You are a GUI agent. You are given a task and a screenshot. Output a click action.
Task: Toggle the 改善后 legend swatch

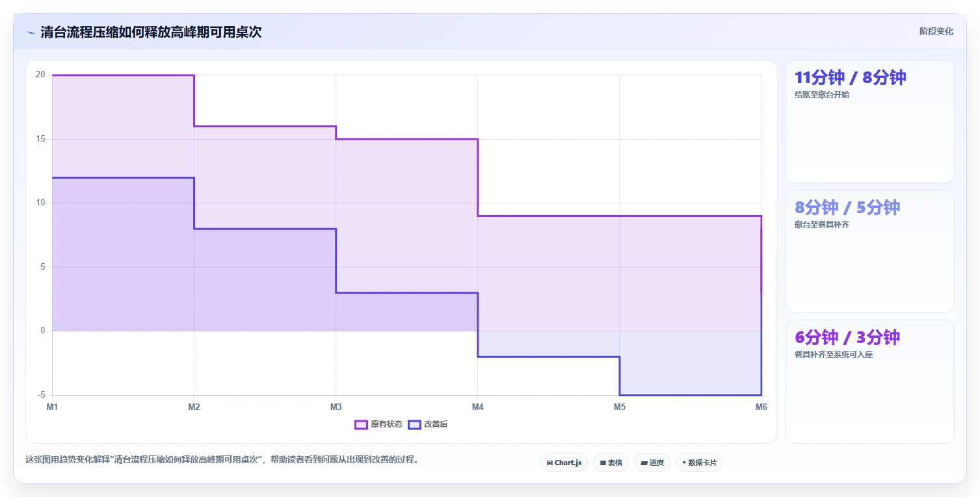click(x=414, y=425)
